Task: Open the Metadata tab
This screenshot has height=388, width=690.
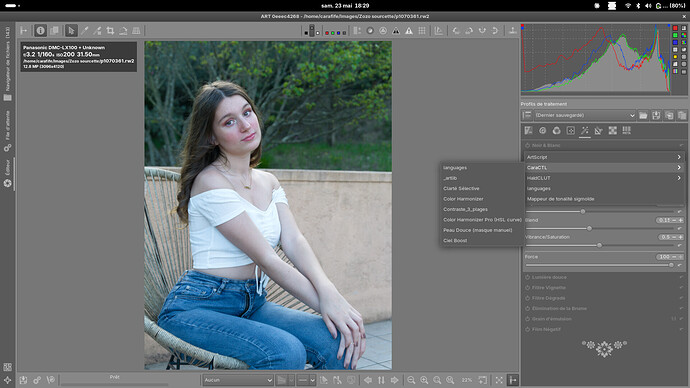Action: 627,130
